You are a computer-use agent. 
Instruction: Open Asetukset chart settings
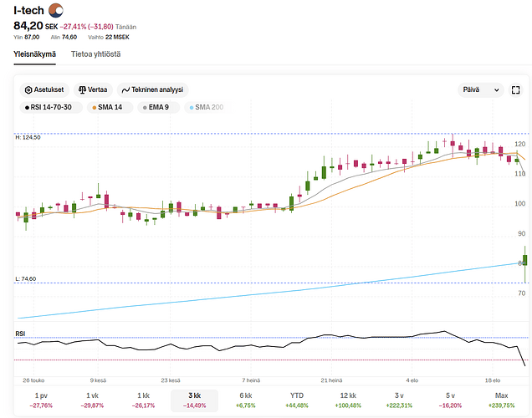click(44, 89)
